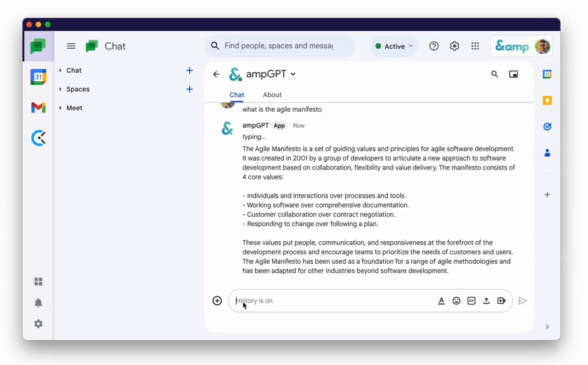Open the Active status dropdown
Screen dimensions: 588x365
coord(394,46)
